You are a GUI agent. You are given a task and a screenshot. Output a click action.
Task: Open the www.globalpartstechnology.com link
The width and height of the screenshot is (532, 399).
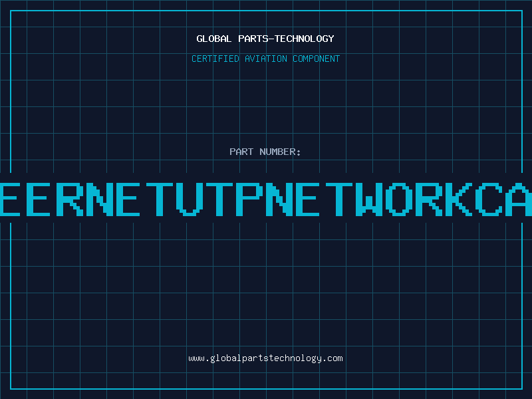[265, 358]
